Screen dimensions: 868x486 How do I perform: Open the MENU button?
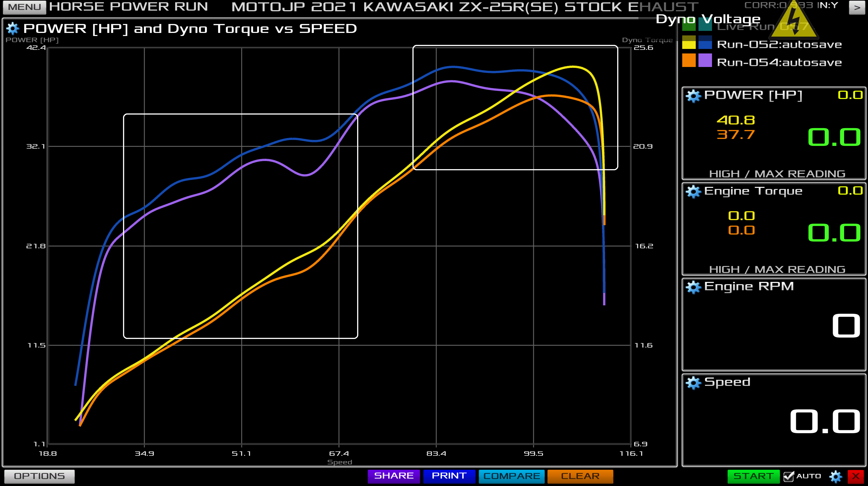click(24, 7)
